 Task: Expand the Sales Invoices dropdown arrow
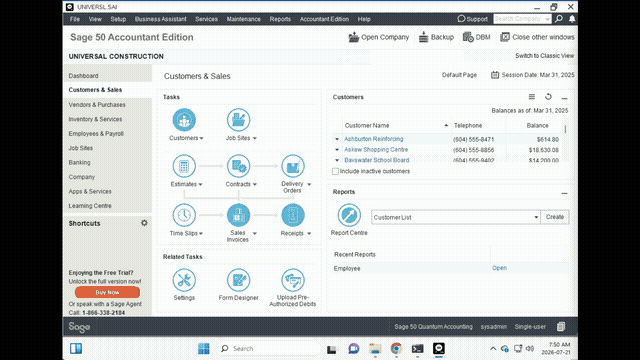(255, 233)
